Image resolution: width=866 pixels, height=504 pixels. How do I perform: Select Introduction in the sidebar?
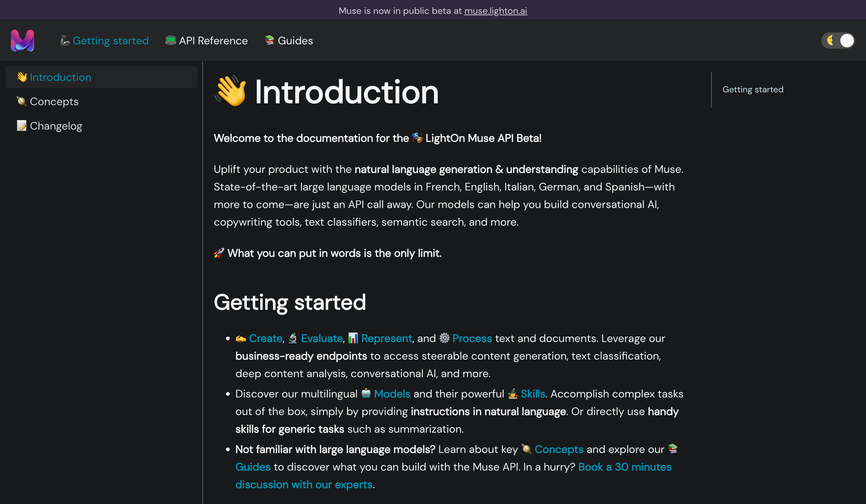tap(61, 77)
